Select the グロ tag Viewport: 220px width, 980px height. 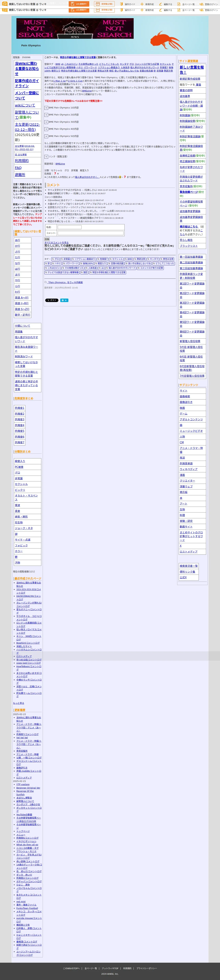pyautogui.click(x=56, y=259)
